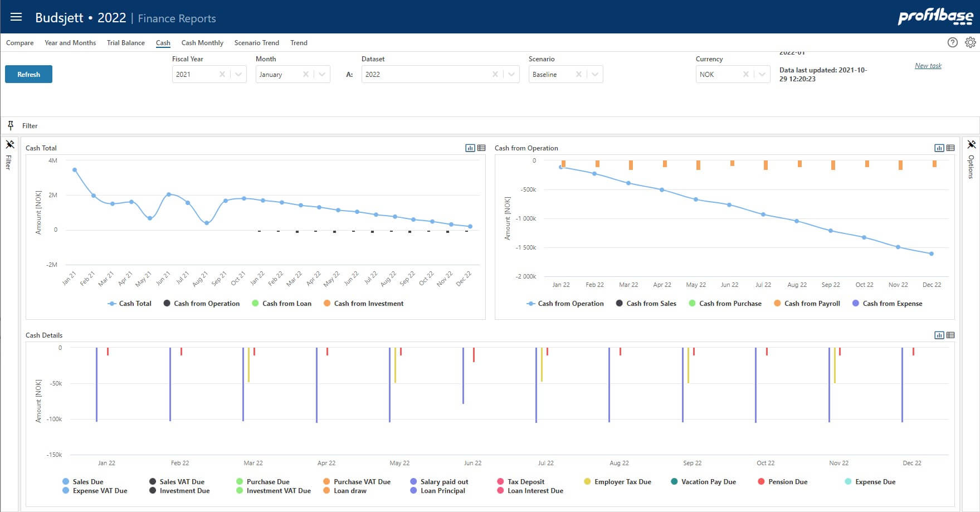Expand the Fiscal Year dropdown
This screenshot has width=980, height=512.
coord(238,74)
